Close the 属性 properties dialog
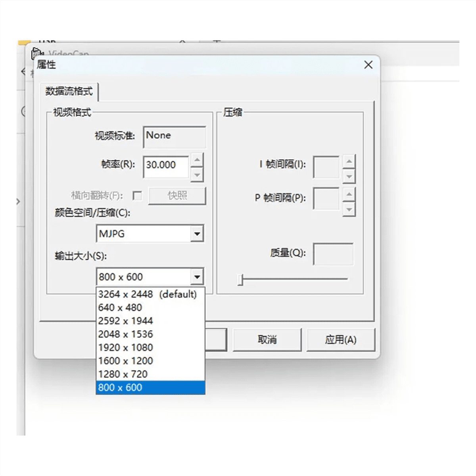 (368, 65)
